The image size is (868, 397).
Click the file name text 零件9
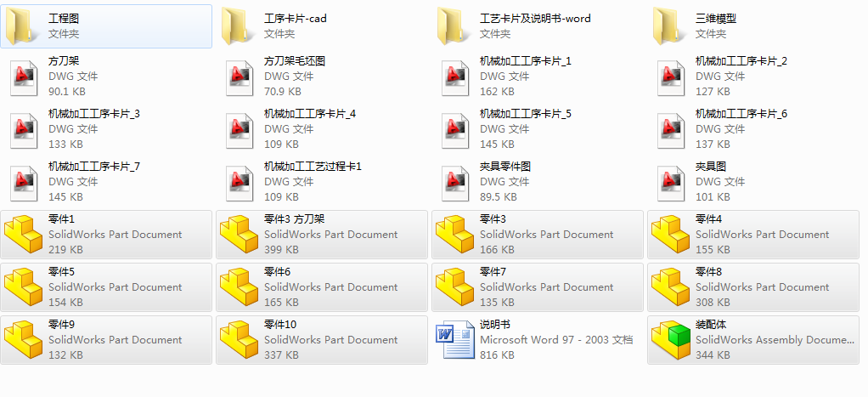tap(61, 325)
